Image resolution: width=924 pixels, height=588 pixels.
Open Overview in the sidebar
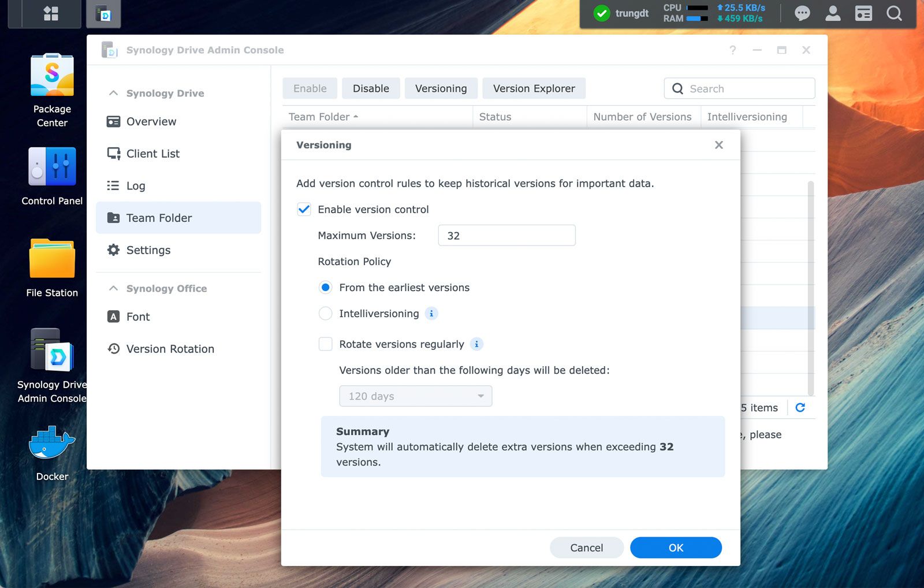coord(178,121)
